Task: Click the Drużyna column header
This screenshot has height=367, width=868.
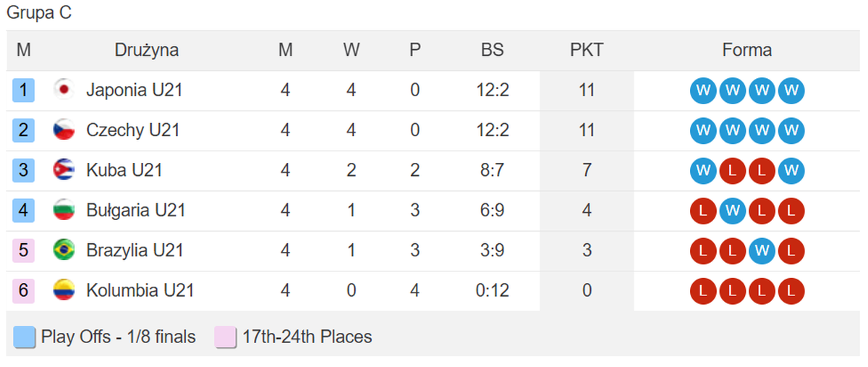Action: [146, 51]
